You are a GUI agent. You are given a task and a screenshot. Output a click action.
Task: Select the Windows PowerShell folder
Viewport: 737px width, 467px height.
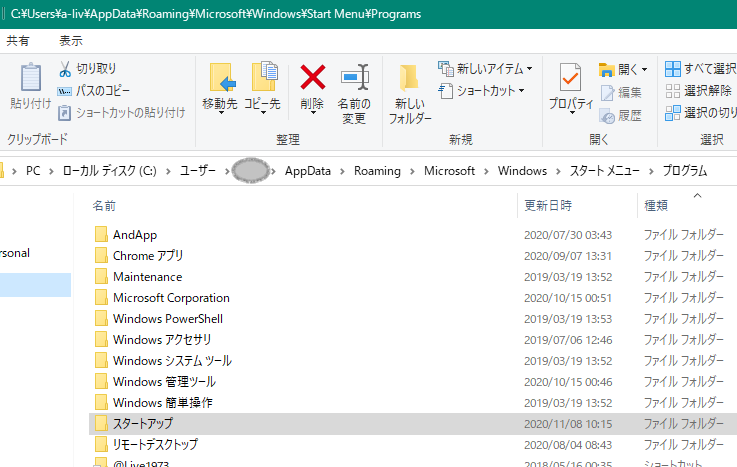(x=167, y=319)
